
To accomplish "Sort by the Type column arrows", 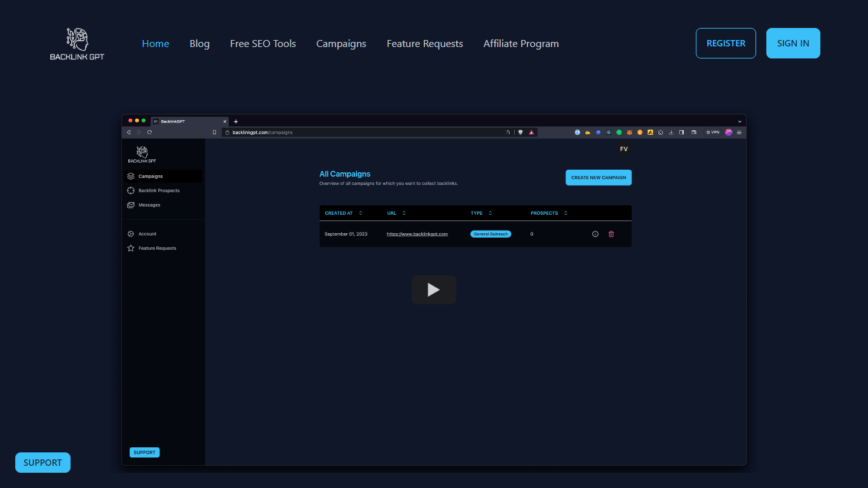I will (x=490, y=213).
